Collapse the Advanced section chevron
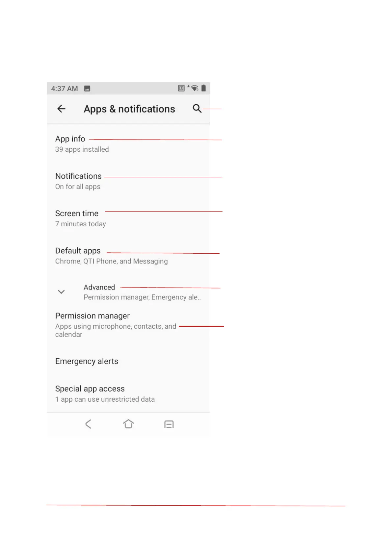The width and height of the screenshot is (392, 554). pyautogui.click(x=61, y=292)
